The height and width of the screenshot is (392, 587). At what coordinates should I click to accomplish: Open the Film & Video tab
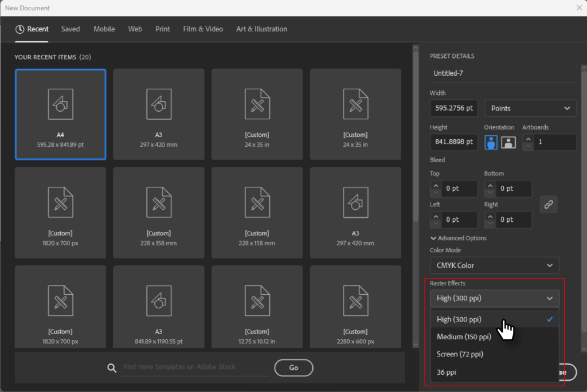tap(203, 29)
